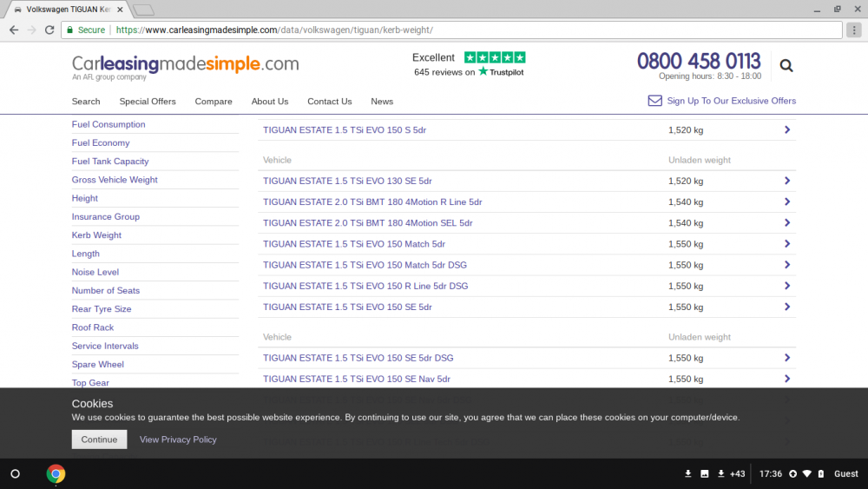Expand chevron for EVO 150 R Line 5dr DSG
This screenshot has width=868, height=489.
[x=786, y=286]
